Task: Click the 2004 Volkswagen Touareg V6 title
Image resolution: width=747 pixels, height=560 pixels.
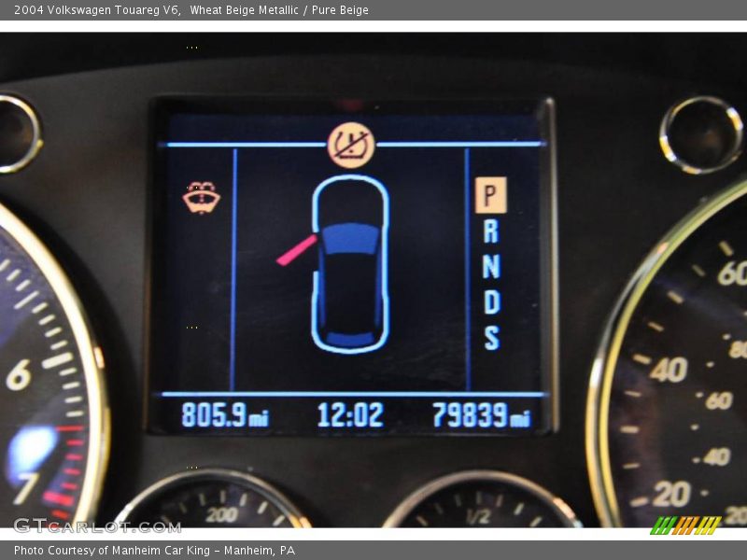Action: tap(97, 9)
